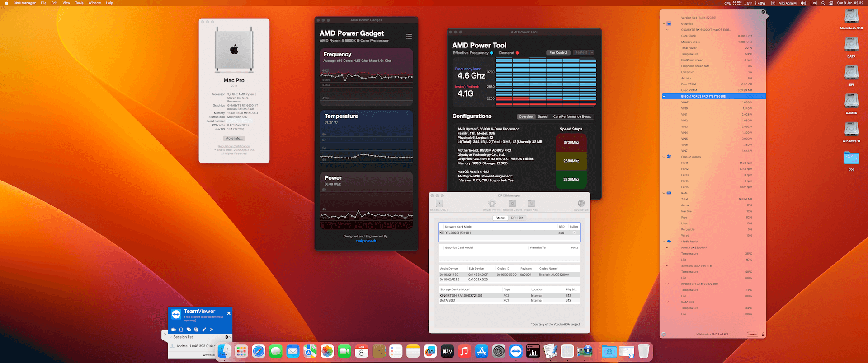Toggle lock icon in HWMonitorSMC2 footer
The width and height of the screenshot is (868, 363).
tap(763, 335)
